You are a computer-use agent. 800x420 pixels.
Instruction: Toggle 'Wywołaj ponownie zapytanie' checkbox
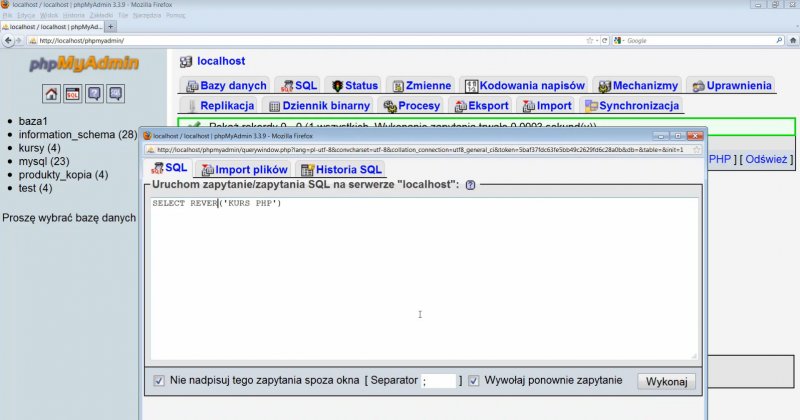click(x=473, y=381)
